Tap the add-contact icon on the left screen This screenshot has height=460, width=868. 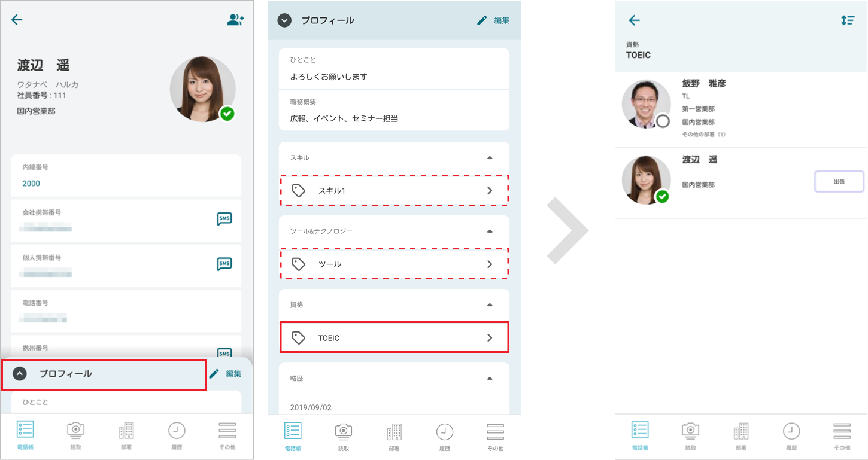[x=235, y=20]
